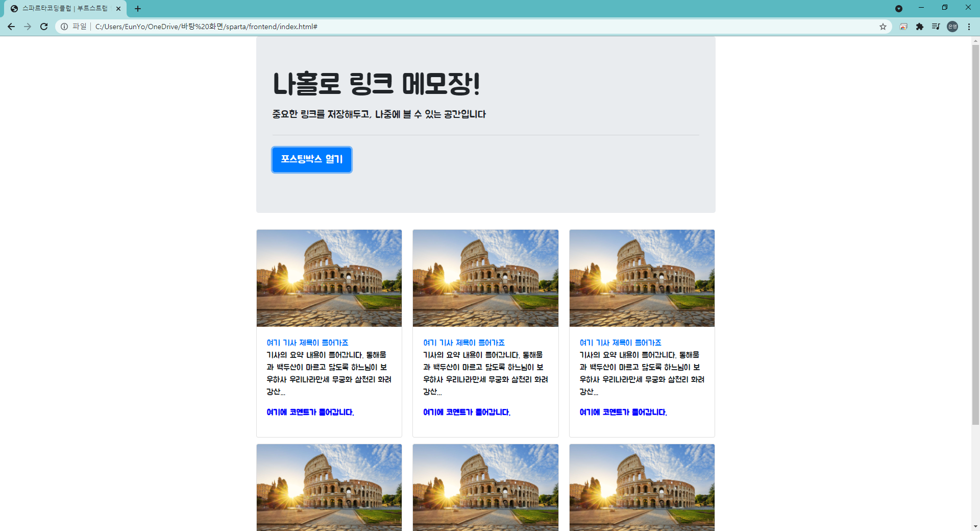Click first card's Colosseum image in top row
The height and width of the screenshot is (531, 980).
pyautogui.click(x=329, y=278)
